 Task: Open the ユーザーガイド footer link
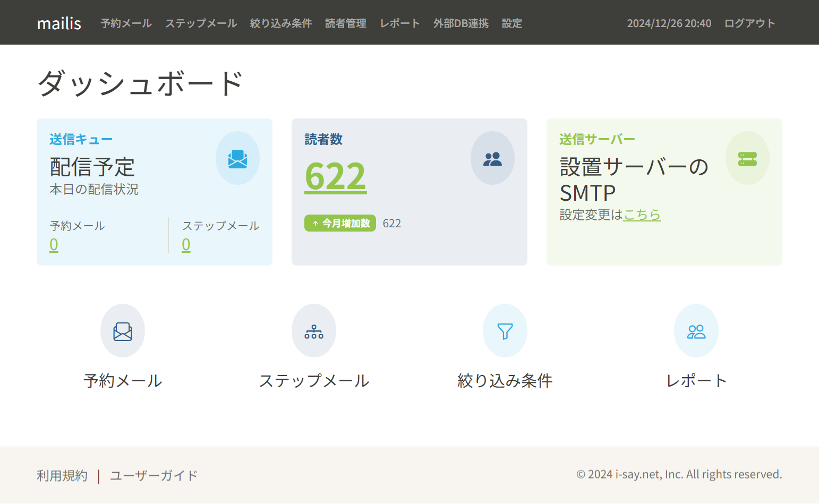point(154,475)
